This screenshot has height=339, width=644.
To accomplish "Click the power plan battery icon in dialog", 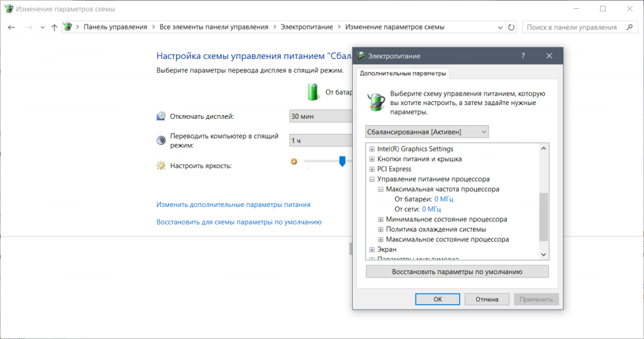I will 376,101.
